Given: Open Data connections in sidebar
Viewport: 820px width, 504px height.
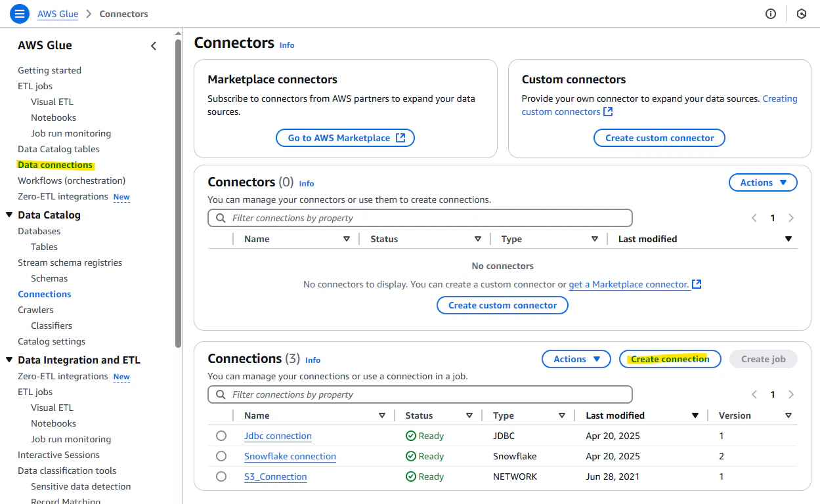Looking at the screenshot, I should (55, 165).
